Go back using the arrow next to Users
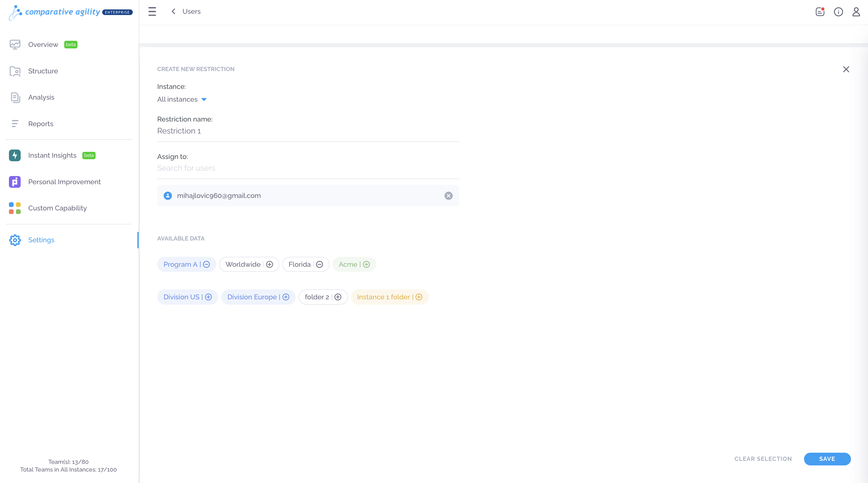The image size is (868, 483). (x=173, y=11)
